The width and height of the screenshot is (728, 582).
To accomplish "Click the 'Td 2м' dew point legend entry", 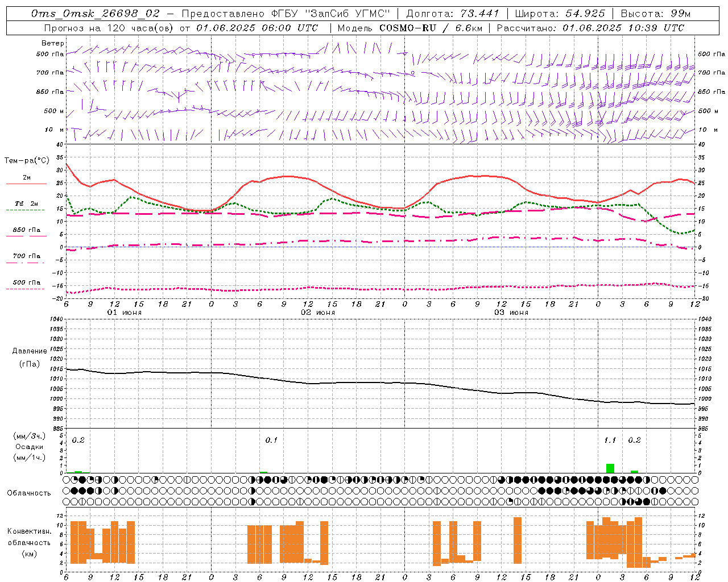I will [27, 203].
